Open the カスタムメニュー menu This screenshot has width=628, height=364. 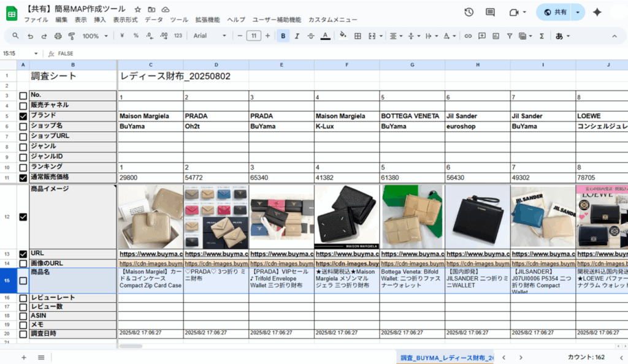click(x=332, y=20)
